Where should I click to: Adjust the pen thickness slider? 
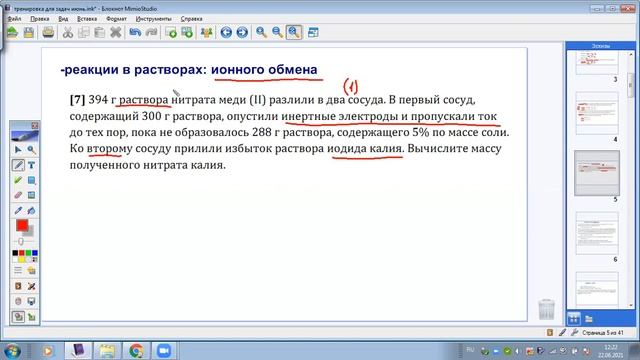click(21, 242)
